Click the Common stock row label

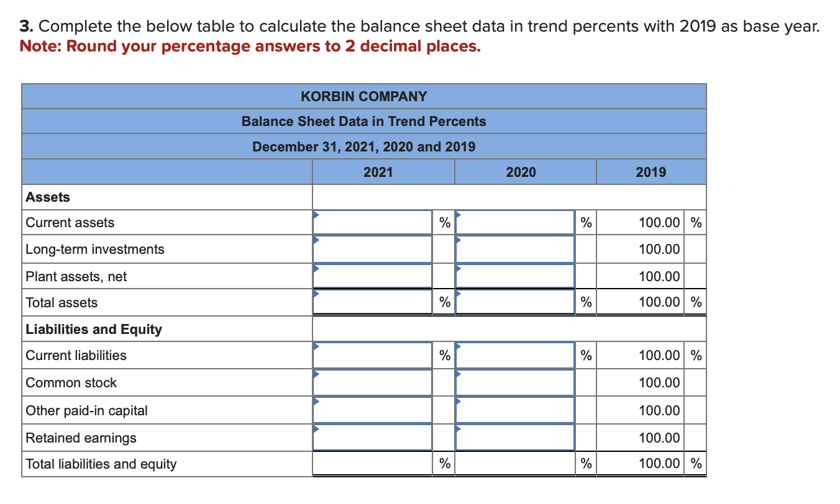71,383
